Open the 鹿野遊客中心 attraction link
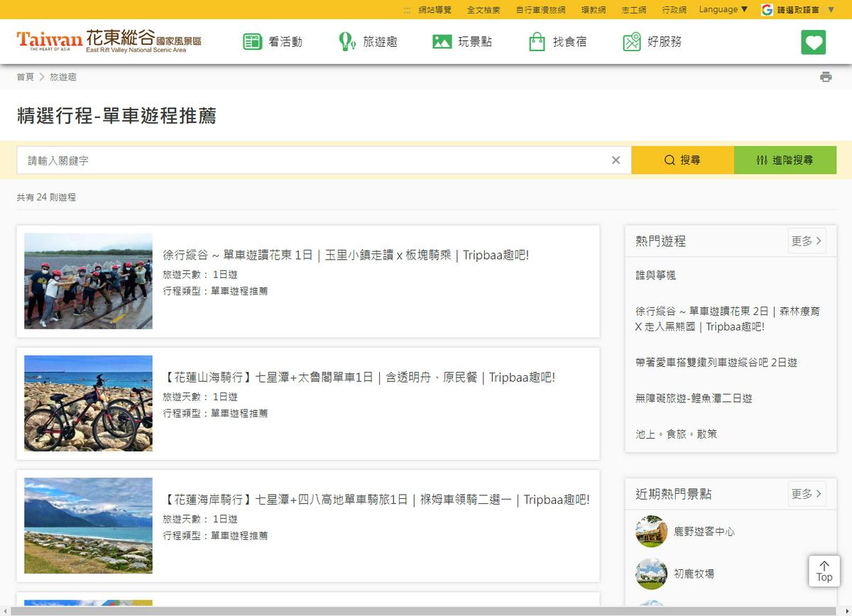This screenshot has height=616, width=852. 704,531
